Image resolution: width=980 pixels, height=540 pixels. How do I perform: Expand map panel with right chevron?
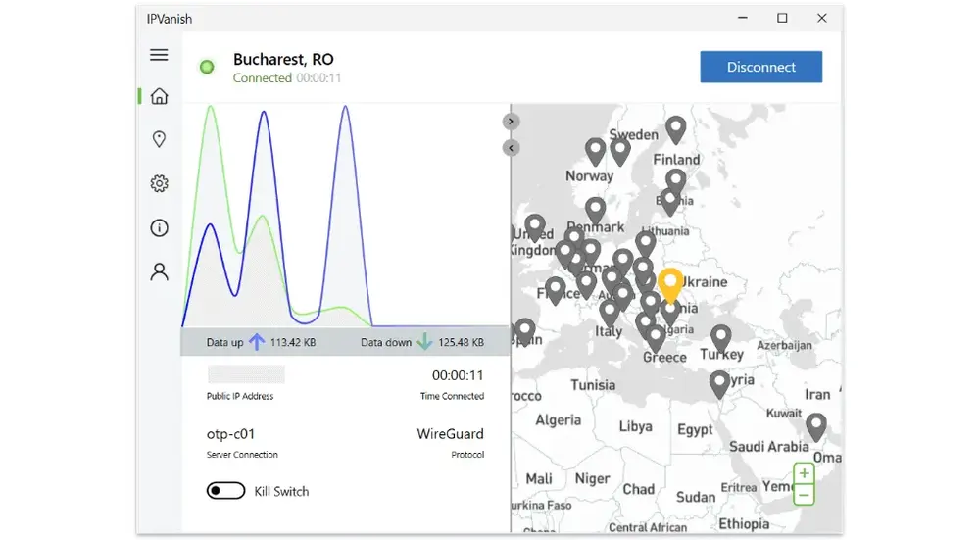tap(511, 122)
